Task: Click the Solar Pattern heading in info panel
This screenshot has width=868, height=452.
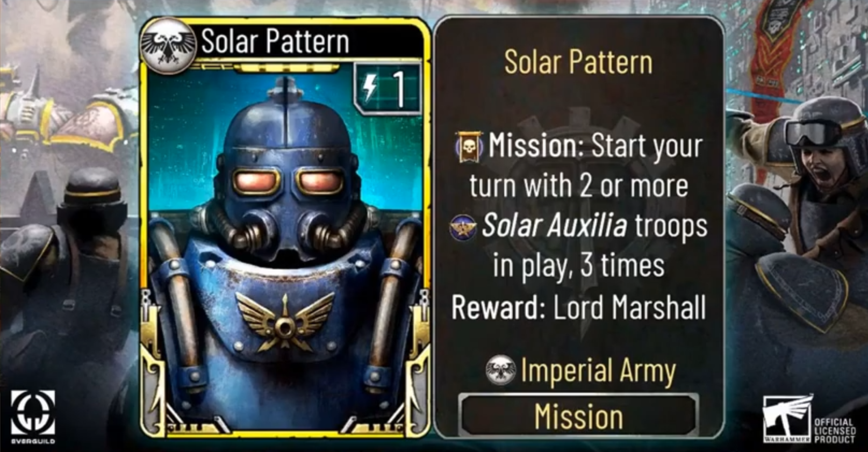Action: tap(578, 62)
